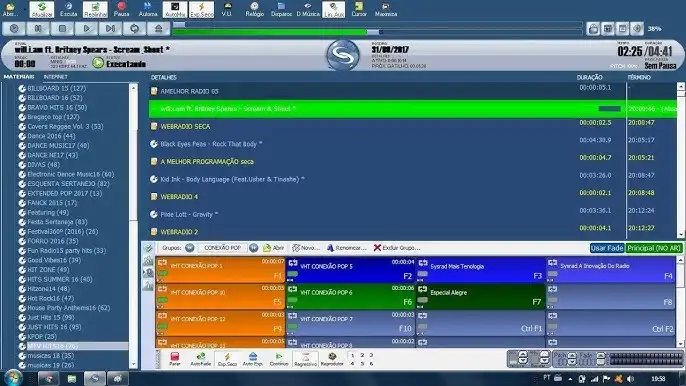The height and width of the screenshot is (386, 686).
Task: Go to the next group arrow
Action: [253, 248]
